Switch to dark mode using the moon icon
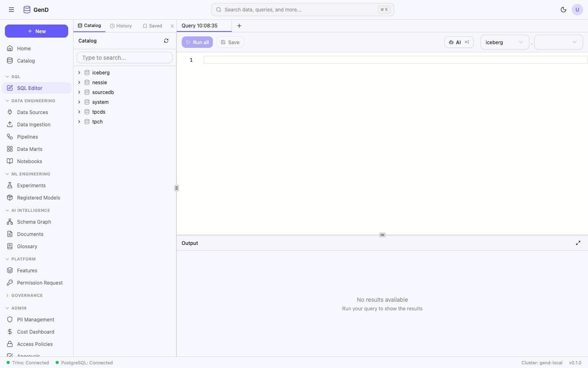The width and height of the screenshot is (588, 368). coord(564,9)
